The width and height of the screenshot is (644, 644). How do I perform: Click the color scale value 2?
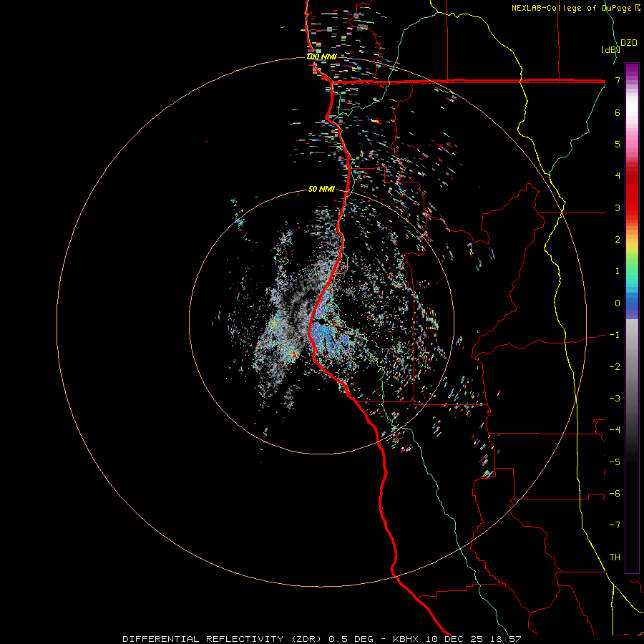(x=618, y=240)
